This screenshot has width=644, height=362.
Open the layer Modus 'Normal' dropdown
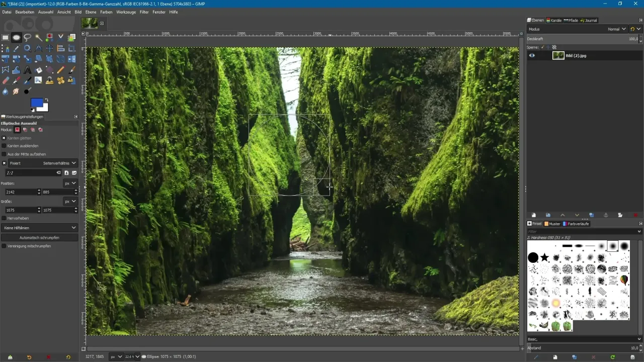click(616, 29)
